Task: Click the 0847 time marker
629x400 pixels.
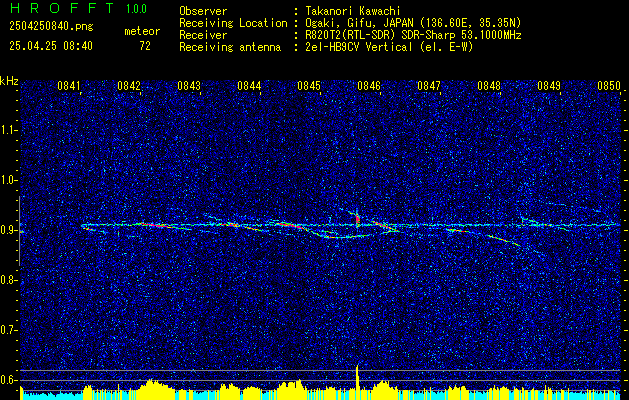Action: coord(429,86)
